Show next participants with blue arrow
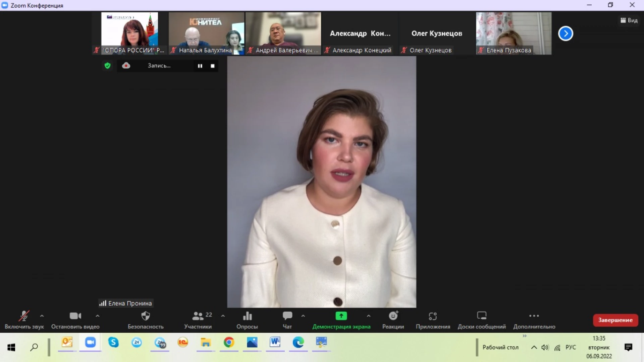The image size is (644, 362). click(x=566, y=33)
